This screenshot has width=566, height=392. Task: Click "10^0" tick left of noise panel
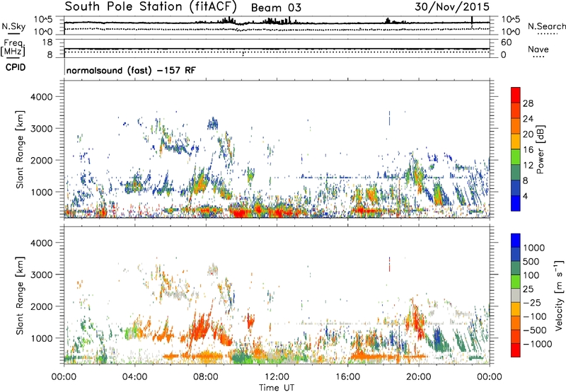42,32
